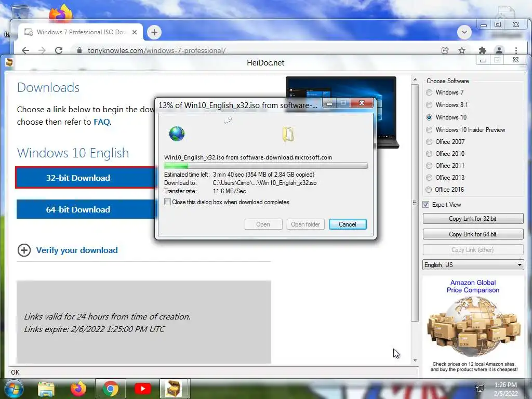Select the Windows 7 Professional ISO tab
532x399 pixels.
point(81,32)
